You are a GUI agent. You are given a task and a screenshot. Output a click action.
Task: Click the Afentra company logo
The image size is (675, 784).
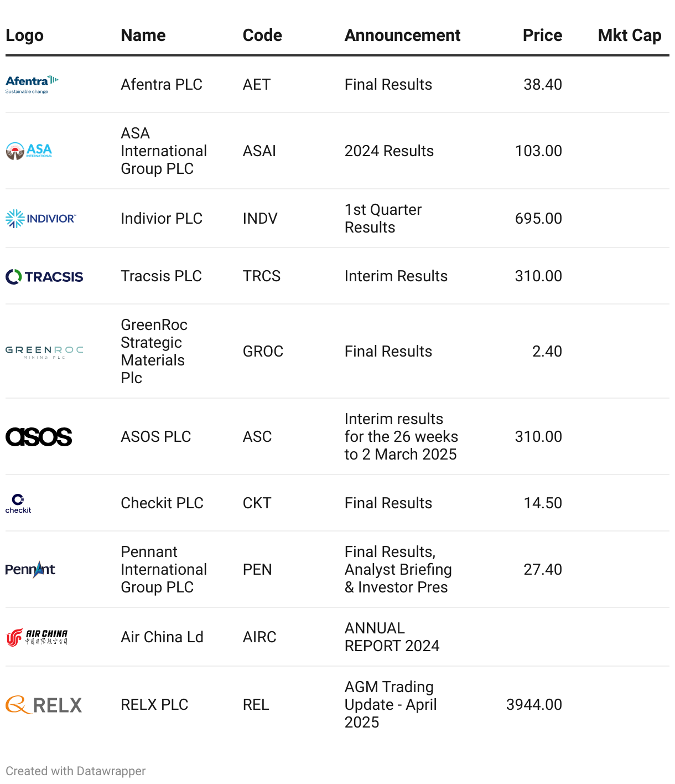click(x=32, y=85)
